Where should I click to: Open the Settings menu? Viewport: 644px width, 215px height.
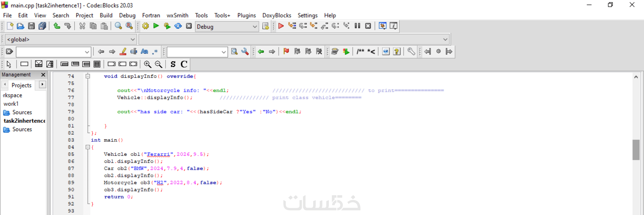[x=307, y=15]
